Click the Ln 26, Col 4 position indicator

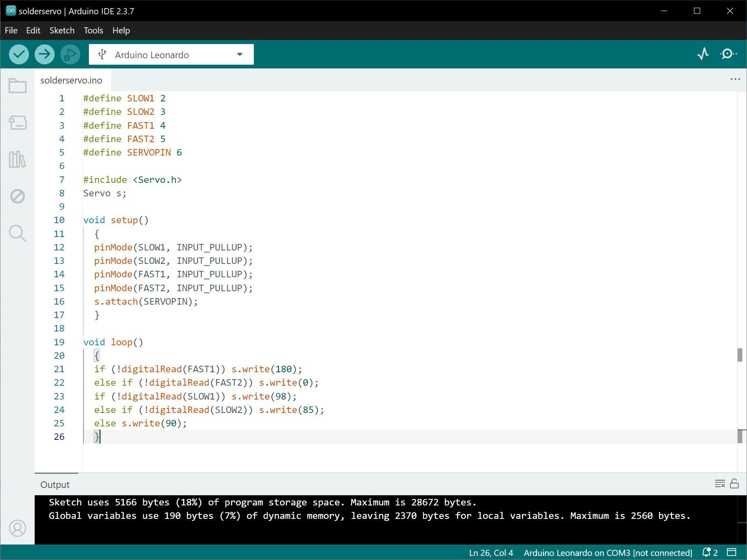[x=491, y=553]
